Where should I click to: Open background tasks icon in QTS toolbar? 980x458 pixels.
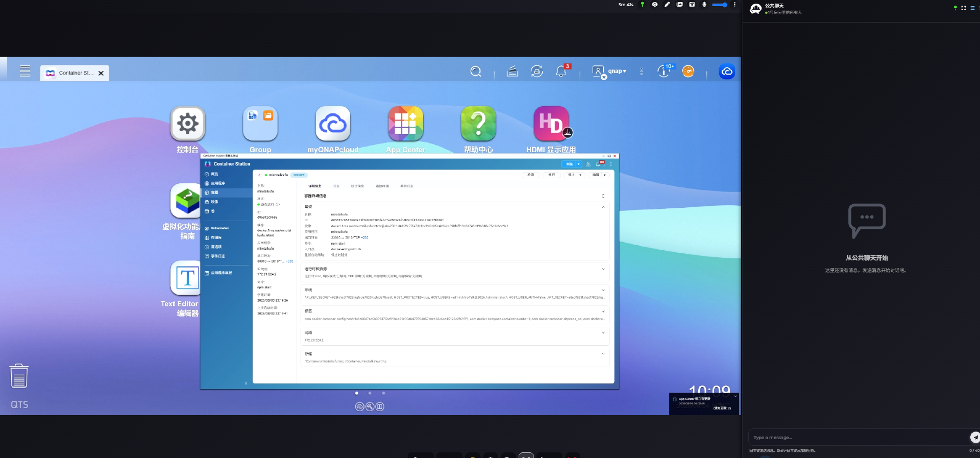(512, 71)
